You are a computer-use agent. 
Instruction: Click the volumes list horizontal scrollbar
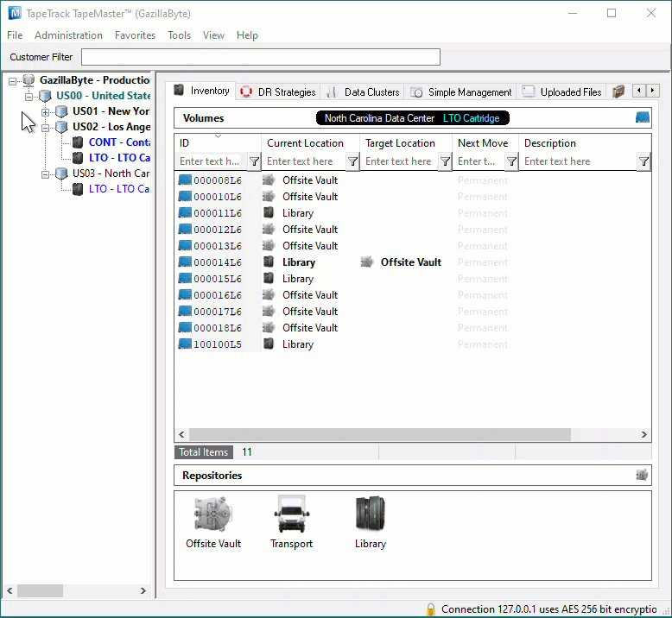pos(380,434)
